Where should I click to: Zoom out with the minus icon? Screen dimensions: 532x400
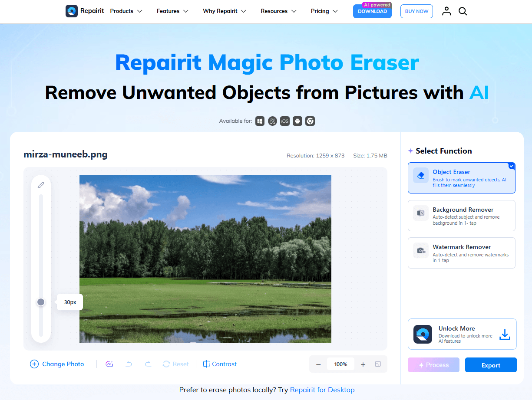(318, 364)
